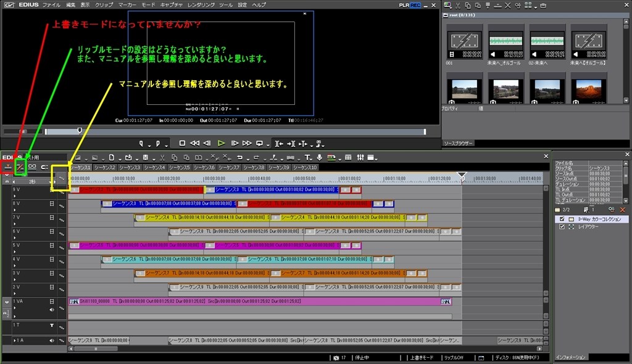Click the Cut scissors icon on timeline toolbar
This screenshot has height=364, width=632.
click(x=162, y=157)
